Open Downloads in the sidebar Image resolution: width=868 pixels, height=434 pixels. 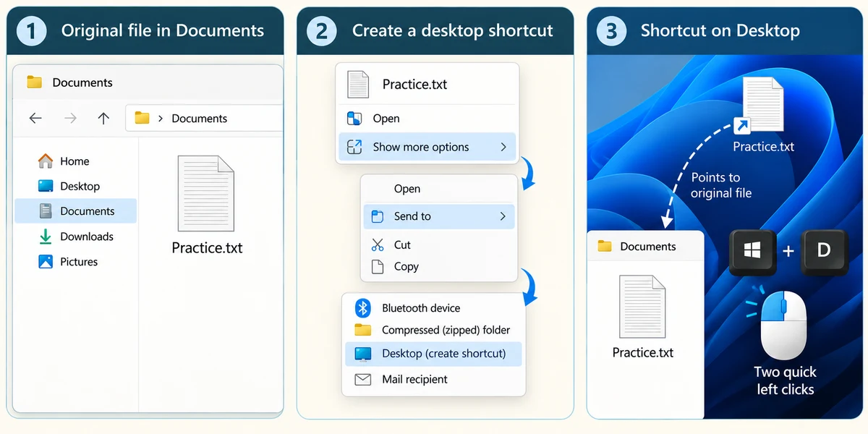(75, 237)
